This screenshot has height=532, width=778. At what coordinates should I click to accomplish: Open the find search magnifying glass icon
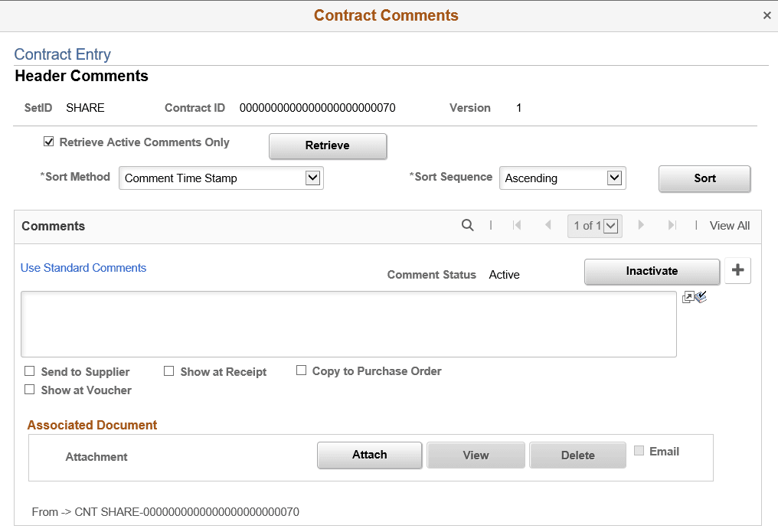click(x=468, y=226)
